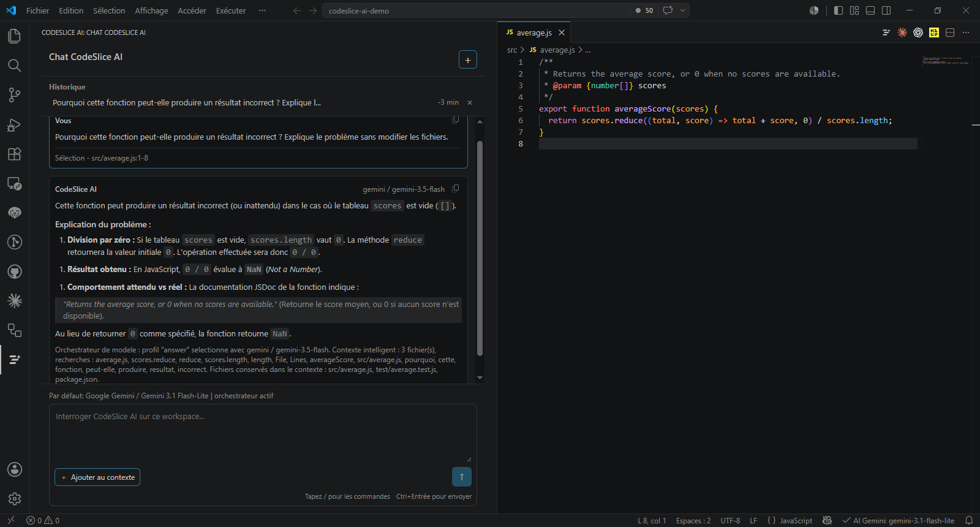Open the Run and Debug view

coord(15,124)
